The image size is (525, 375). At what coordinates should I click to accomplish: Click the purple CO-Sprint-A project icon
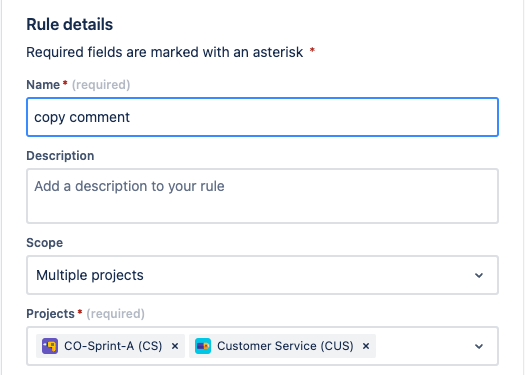50,346
